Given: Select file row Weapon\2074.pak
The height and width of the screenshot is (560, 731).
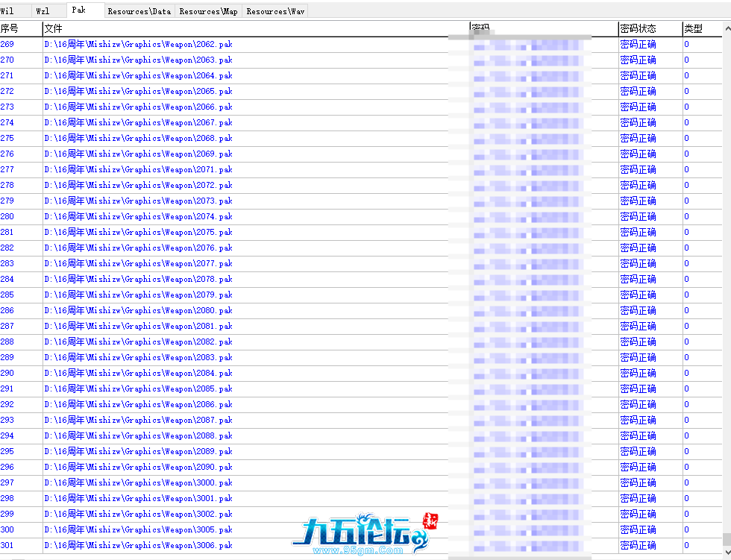Looking at the screenshot, I should (361, 217).
